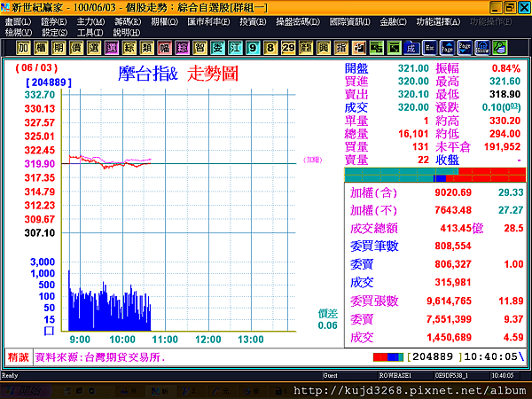Click the [204889] code above the chart
The width and height of the screenshot is (532, 399).
49,82
